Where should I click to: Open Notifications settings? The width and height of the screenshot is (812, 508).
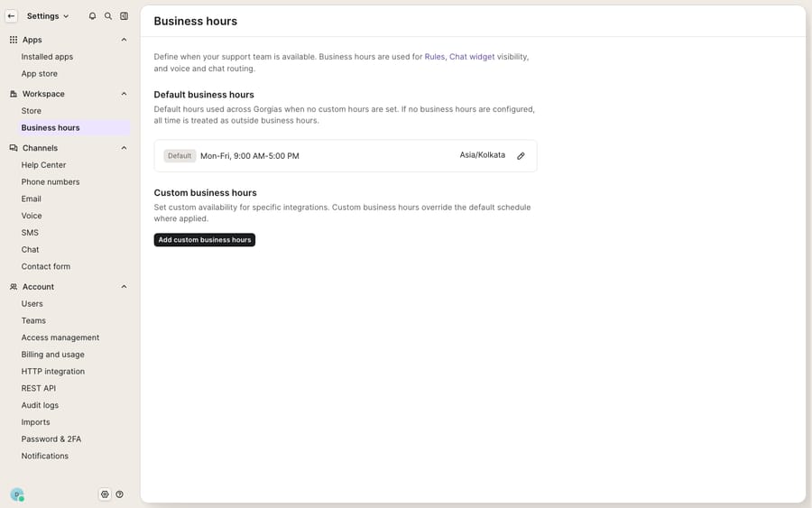(44, 456)
